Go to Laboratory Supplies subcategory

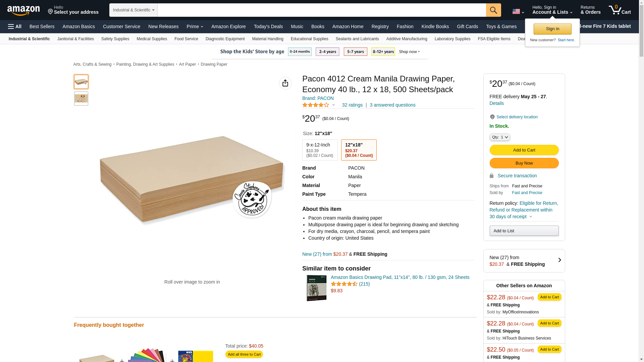(452, 39)
